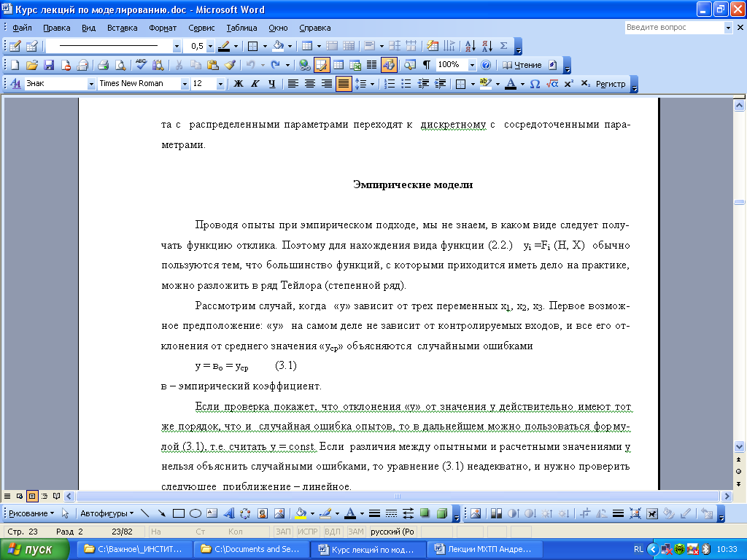The image size is (747, 560).
Task: Switch to C:\Documents and Se... taskbar folder
Action: pos(252,549)
